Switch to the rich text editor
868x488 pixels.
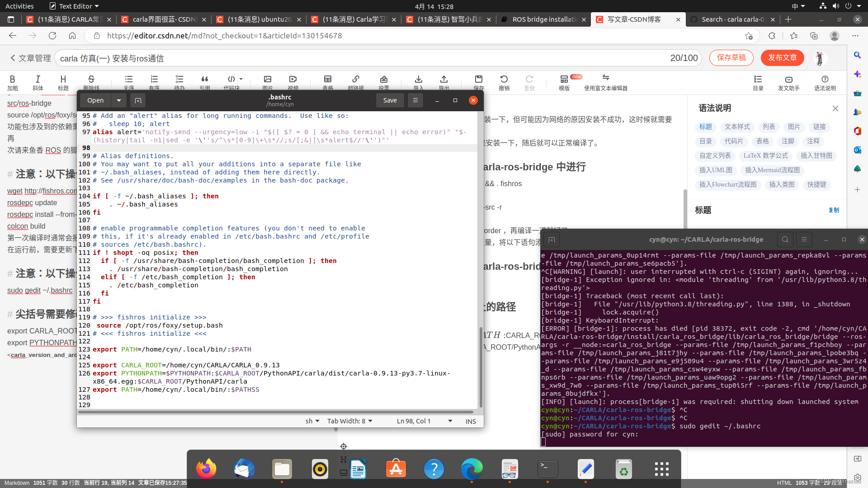[x=605, y=82]
